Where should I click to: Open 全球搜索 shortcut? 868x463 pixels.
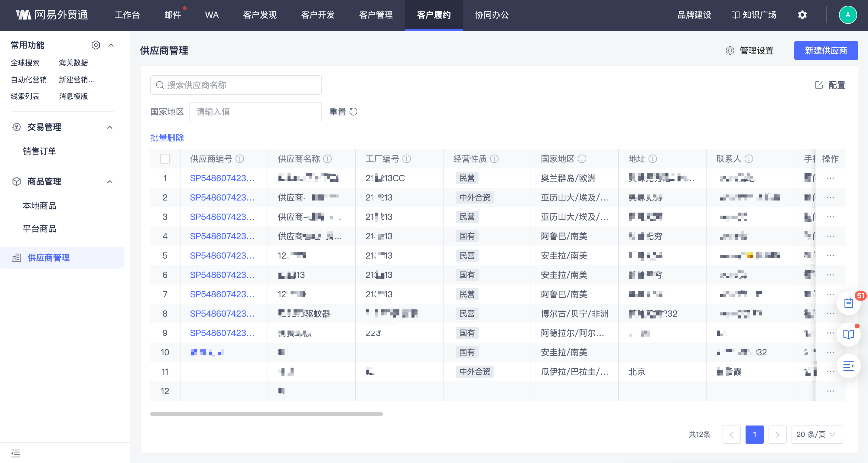(25, 63)
